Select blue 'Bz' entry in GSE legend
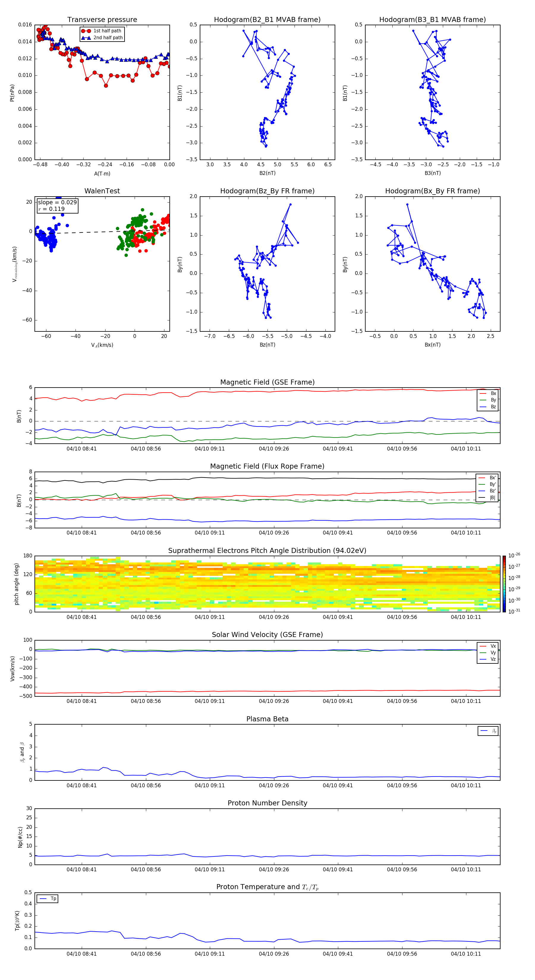The image size is (535, 980). coord(488,407)
